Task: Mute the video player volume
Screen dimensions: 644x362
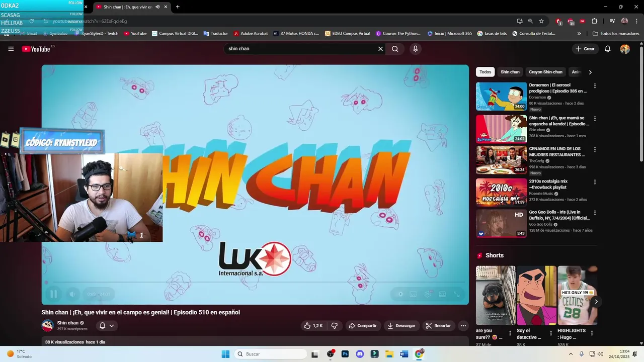Action: pyautogui.click(x=72, y=294)
